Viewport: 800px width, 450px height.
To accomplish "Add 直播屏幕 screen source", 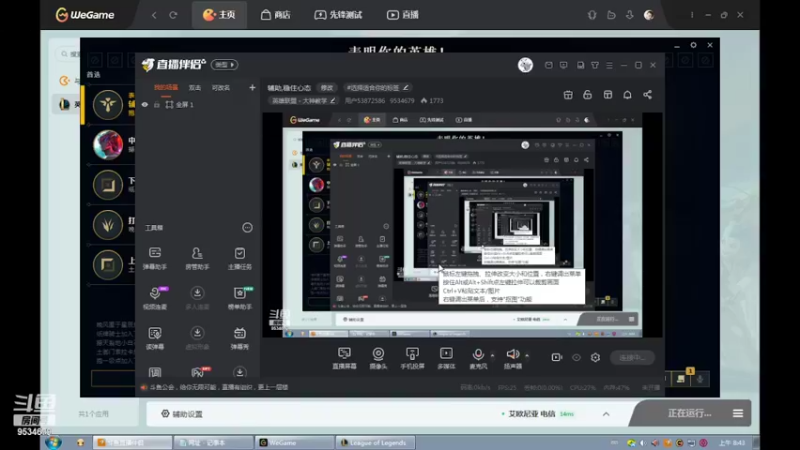I will point(344,358).
